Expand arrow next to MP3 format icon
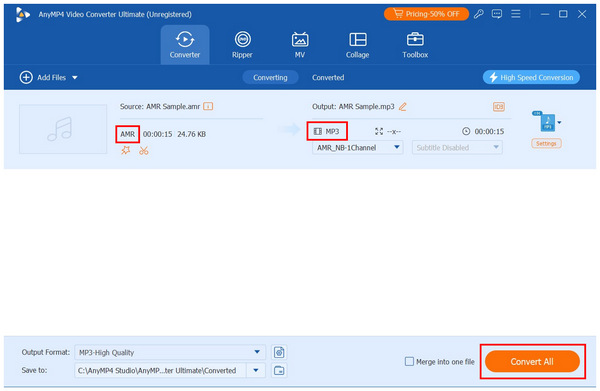The width and height of the screenshot is (600, 391). pos(559,123)
